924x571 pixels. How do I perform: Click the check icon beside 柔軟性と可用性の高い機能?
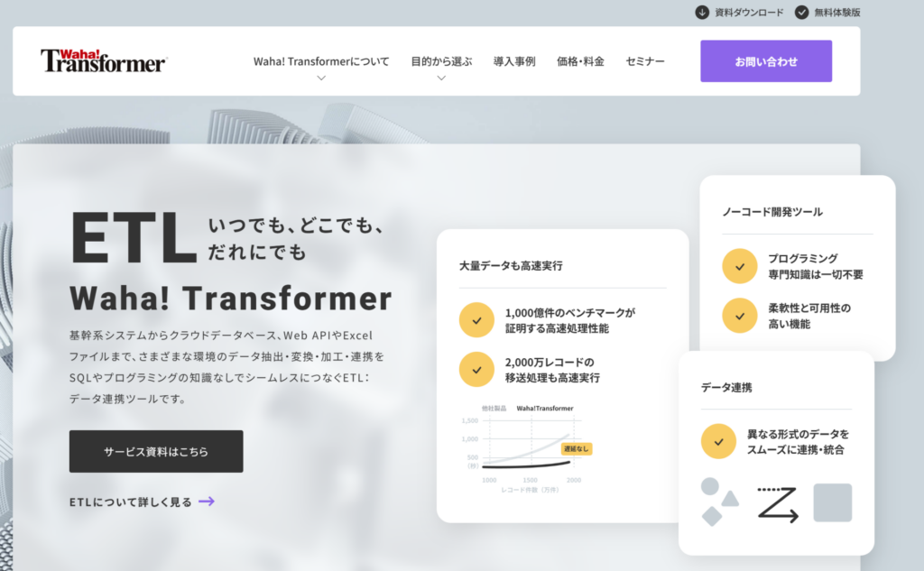pos(740,316)
